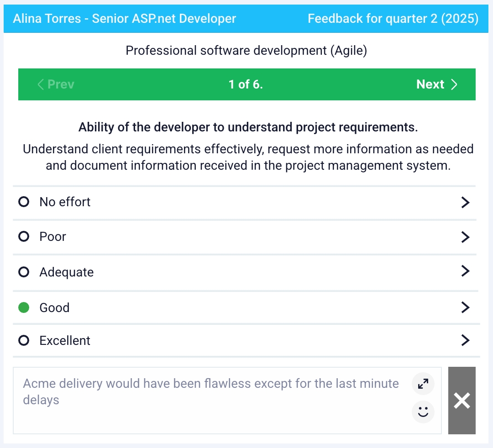Click the "Alina Torres" title bar text
The image size is (493, 448).
click(124, 18)
